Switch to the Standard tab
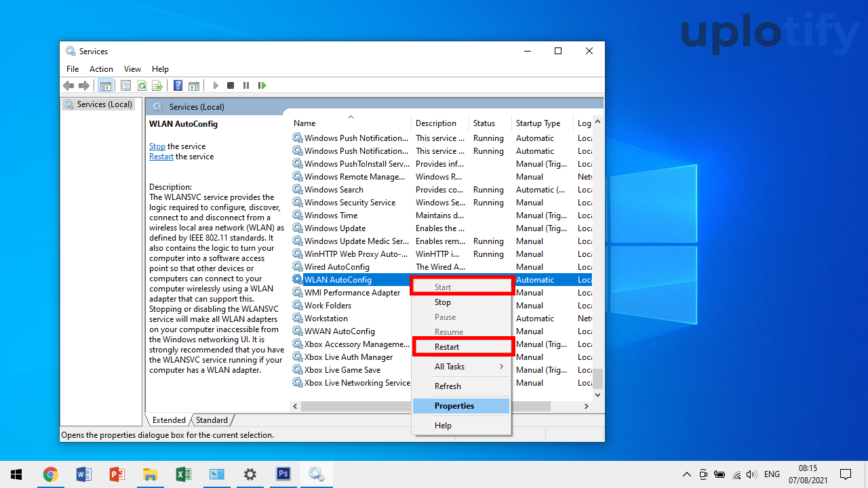Screen dimensions: 868x488 212,420
